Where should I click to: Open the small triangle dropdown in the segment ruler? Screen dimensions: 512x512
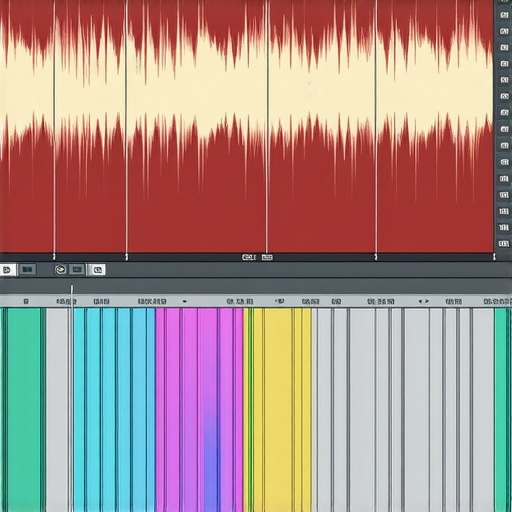[185, 302]
